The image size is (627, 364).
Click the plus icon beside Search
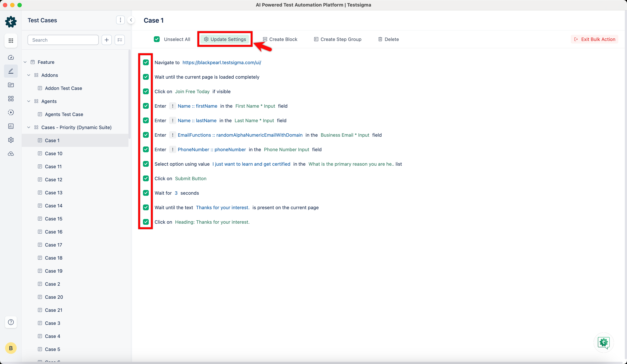point(106,40)
